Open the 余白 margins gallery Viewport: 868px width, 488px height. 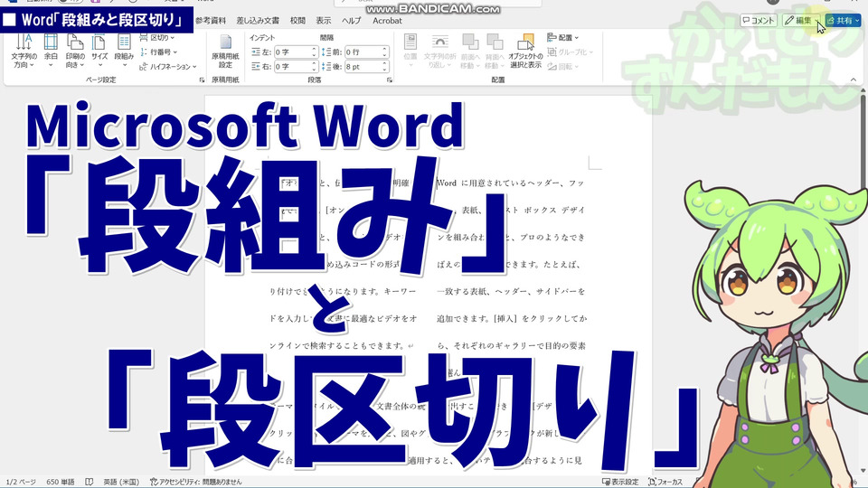[51, 51]
